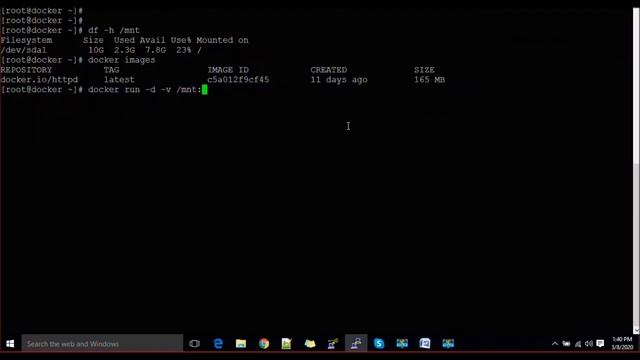
Task: Open the network status tray icon
Action: 578,344
